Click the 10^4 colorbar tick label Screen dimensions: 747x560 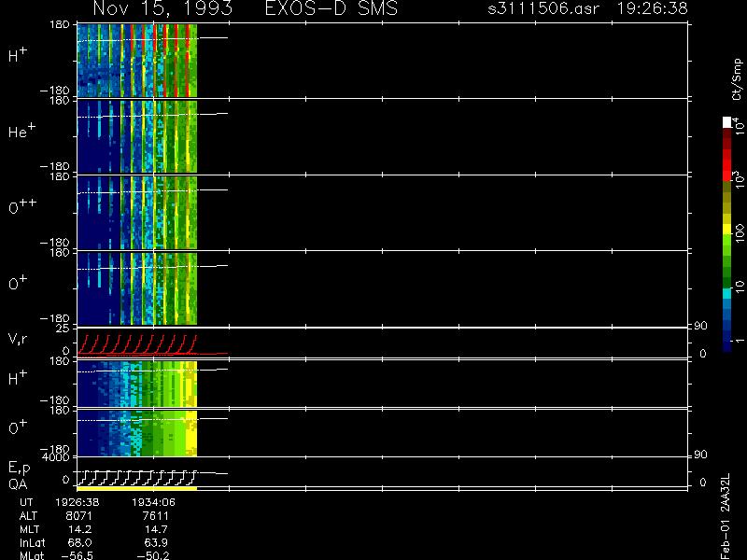pos(739,124)
